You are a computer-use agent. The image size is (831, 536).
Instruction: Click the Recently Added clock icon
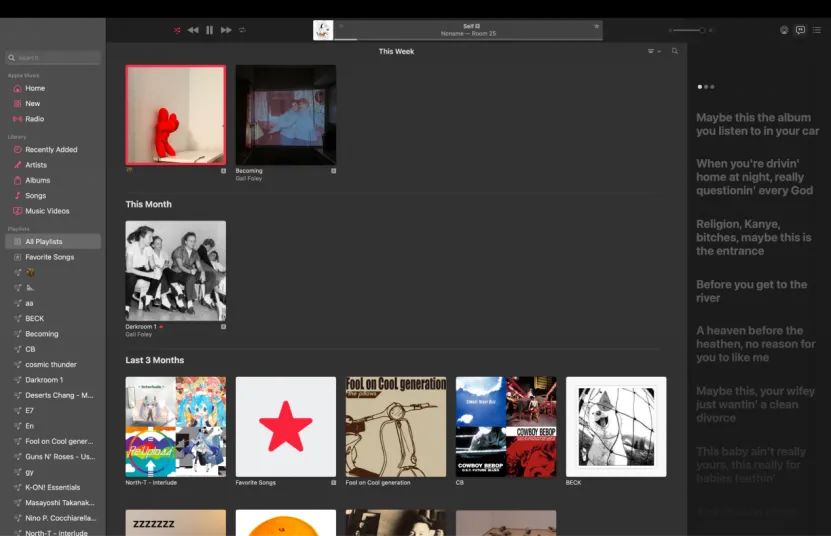(x=17, y=150)
